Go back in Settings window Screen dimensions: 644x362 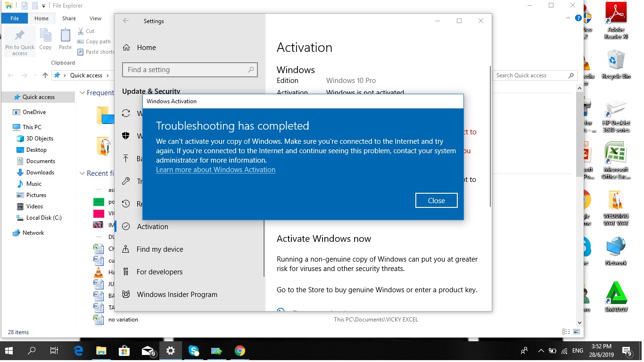[126, 21]
